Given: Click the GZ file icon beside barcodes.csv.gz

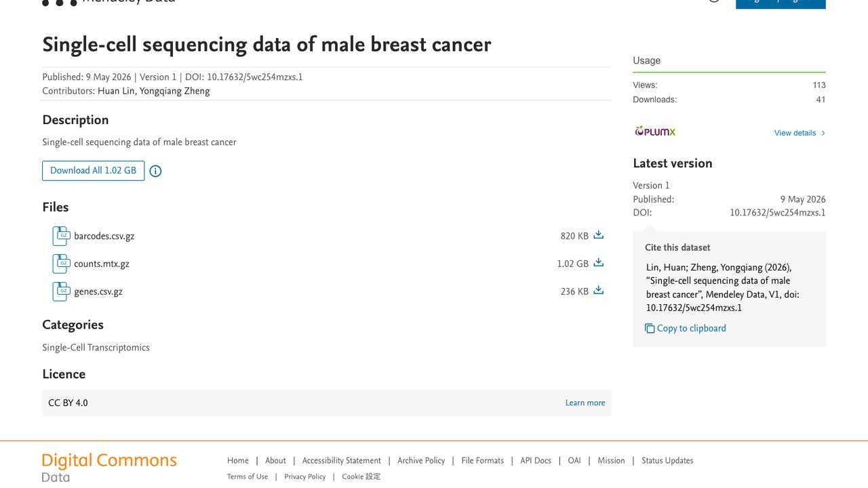Looking at the screenshot, I should point(61,236).
